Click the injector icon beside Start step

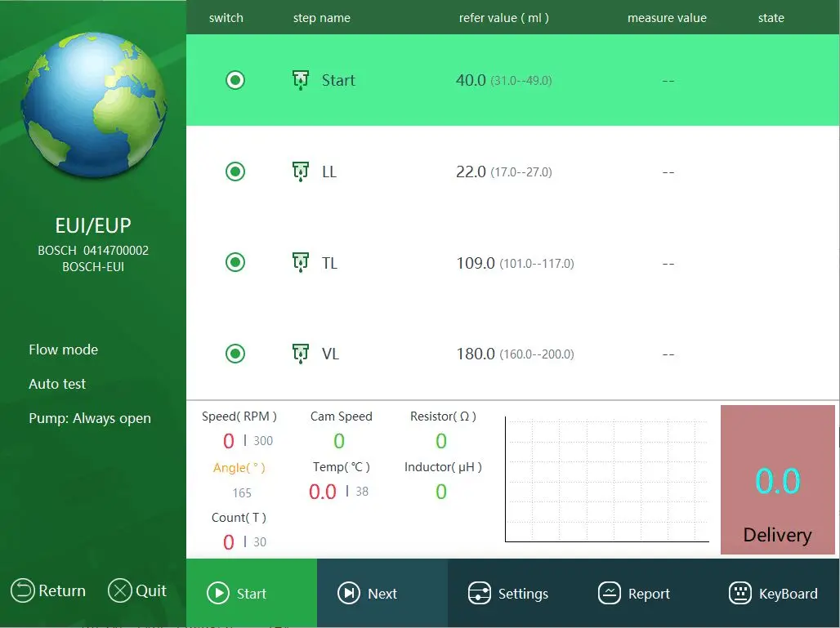(x=301, y=80)
